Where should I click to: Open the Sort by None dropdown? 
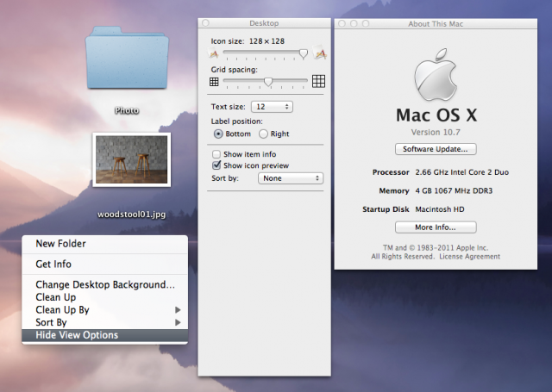291,178
